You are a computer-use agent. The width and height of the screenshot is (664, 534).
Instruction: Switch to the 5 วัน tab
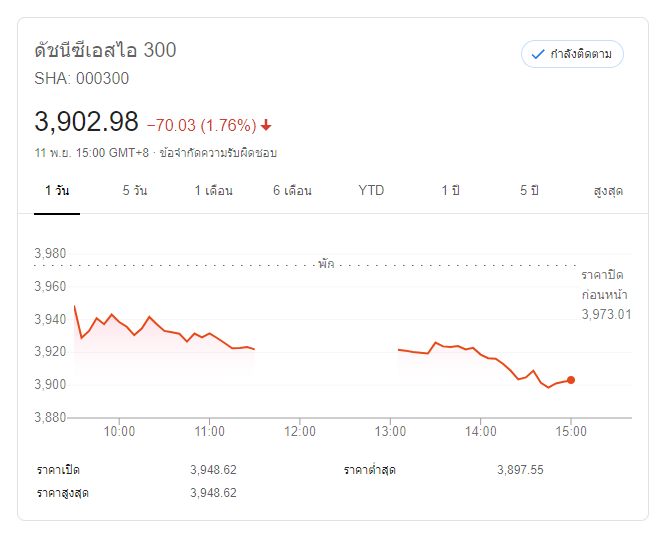[134, 190]
